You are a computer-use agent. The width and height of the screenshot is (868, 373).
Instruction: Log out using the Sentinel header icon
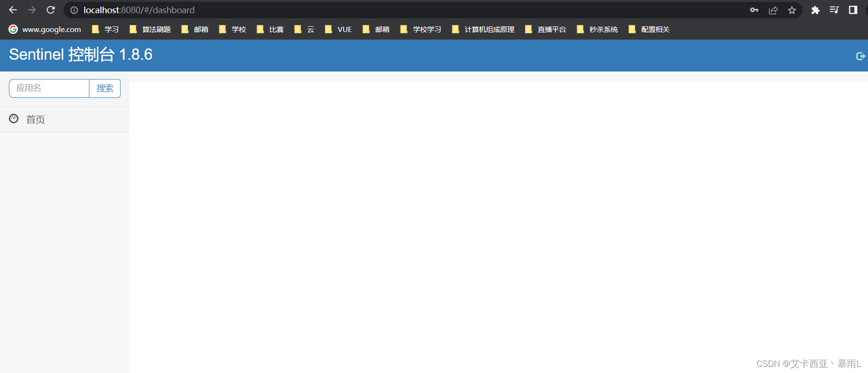860,56
